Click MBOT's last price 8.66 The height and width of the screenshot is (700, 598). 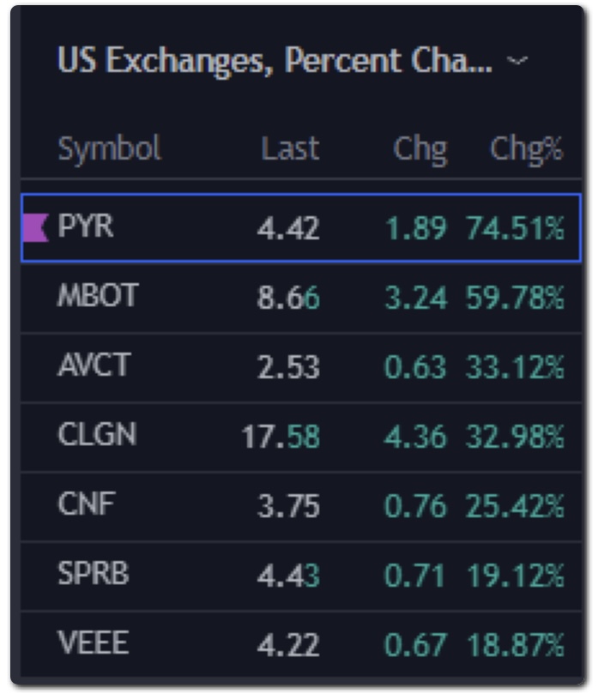pyautogui.click(x=288, y=299)
